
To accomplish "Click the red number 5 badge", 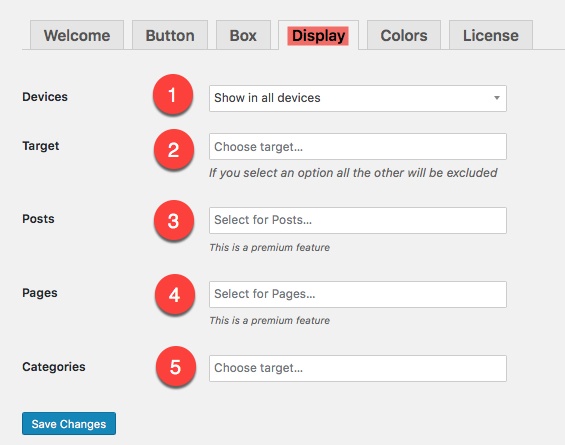I will point(175,366).
